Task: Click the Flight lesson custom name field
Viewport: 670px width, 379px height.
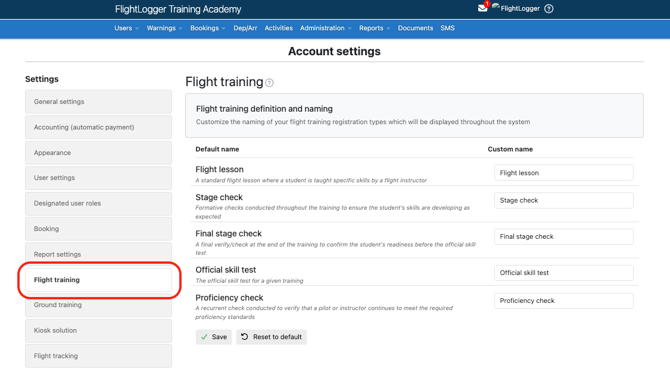Action: tap(564, 173)
